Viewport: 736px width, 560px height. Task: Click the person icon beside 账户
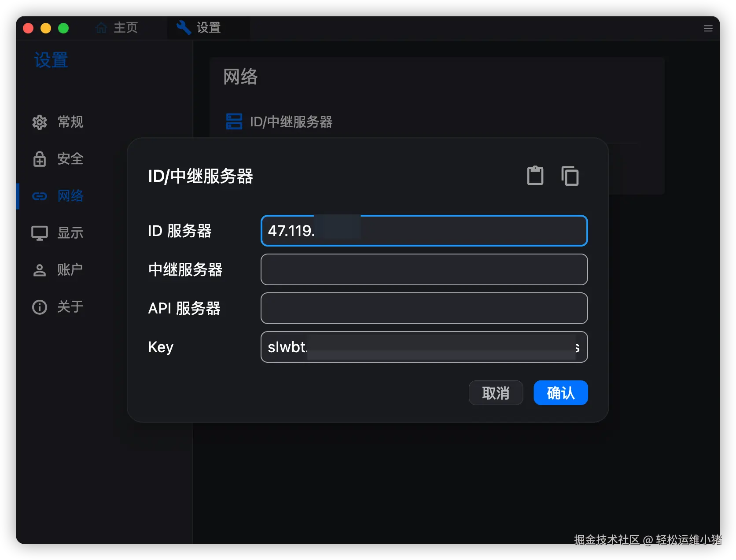(x=40, y=270)
